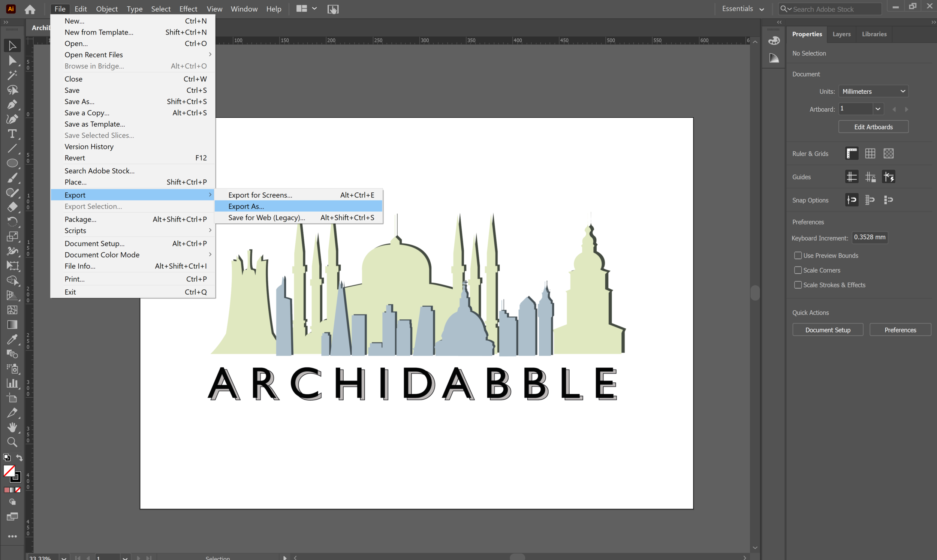The height and width of the screenshot is (560, 937).
Task: Choose Place... in File menu
Action: [x=133, y=182]
